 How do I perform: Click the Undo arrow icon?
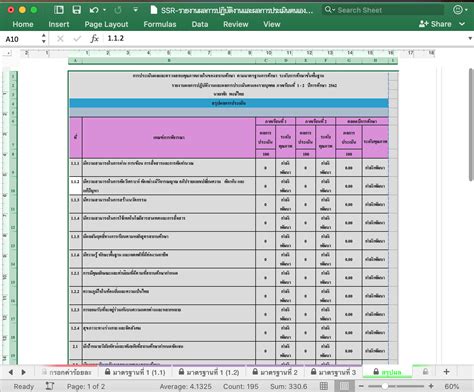click(94, 10)
